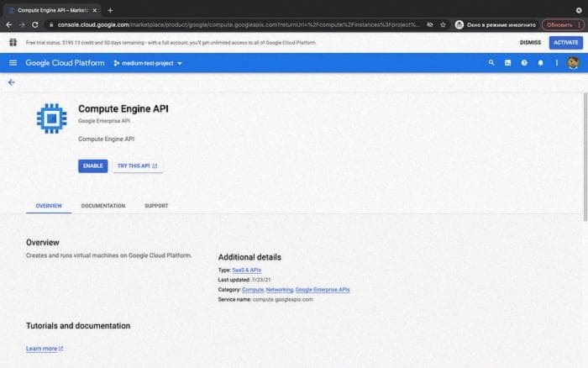Switch to the Overview tab
Image resolution: width=588 pixels, height=368 pixels.
pos(49,206)
